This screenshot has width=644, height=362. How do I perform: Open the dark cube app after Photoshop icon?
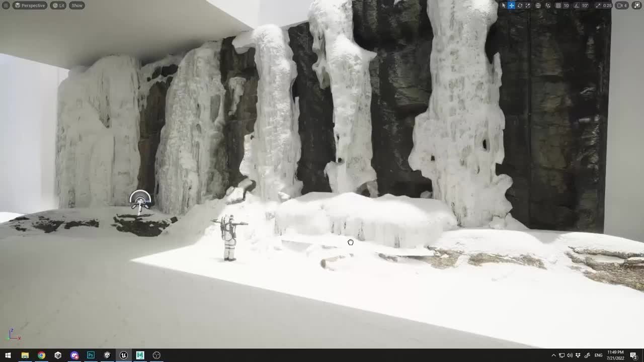tap(107, 355)
